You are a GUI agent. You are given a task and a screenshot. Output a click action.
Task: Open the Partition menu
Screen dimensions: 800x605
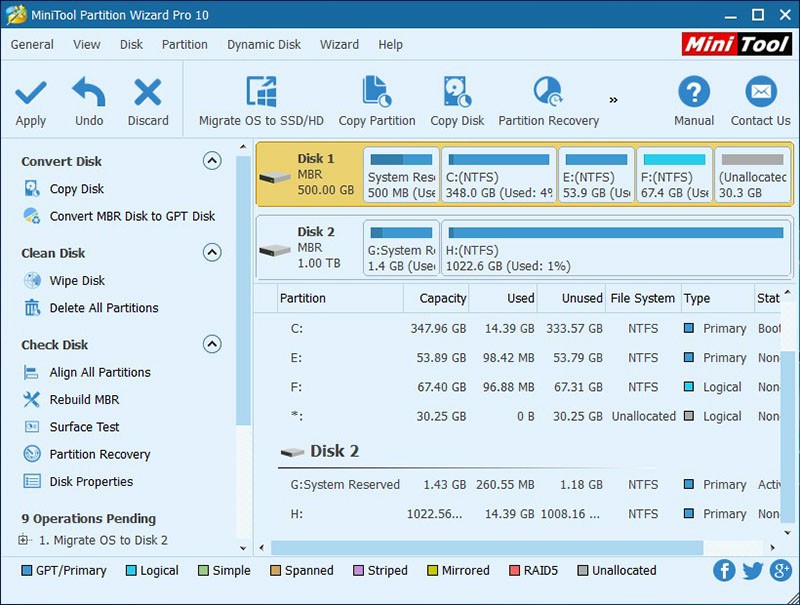[x=185, y=45]
